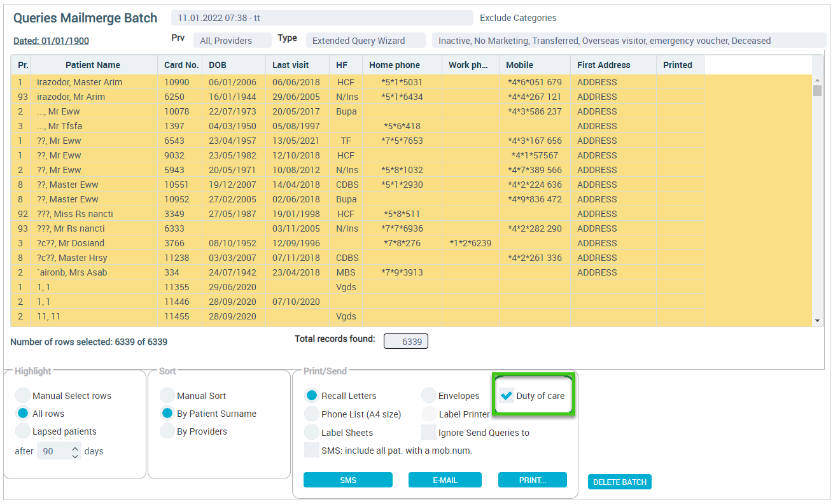Click the Total records found box 6339
The image size is (833, 504).
coord(406,341)
